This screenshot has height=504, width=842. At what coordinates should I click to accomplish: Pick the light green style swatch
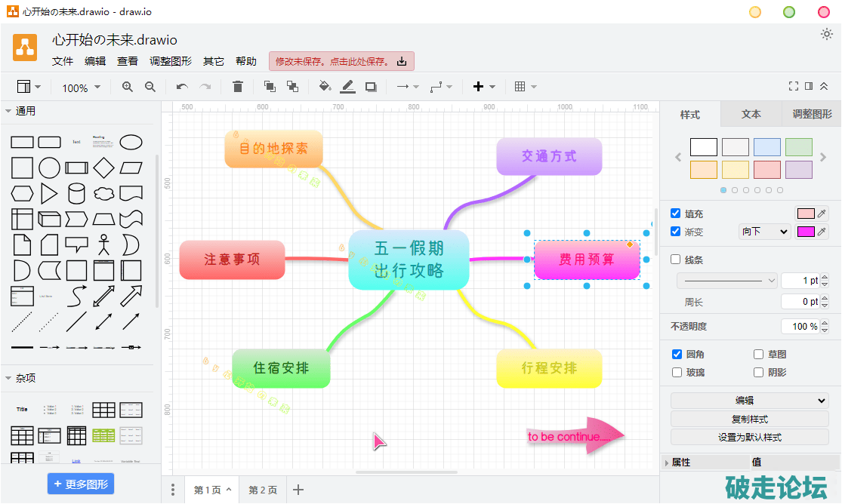798,147
